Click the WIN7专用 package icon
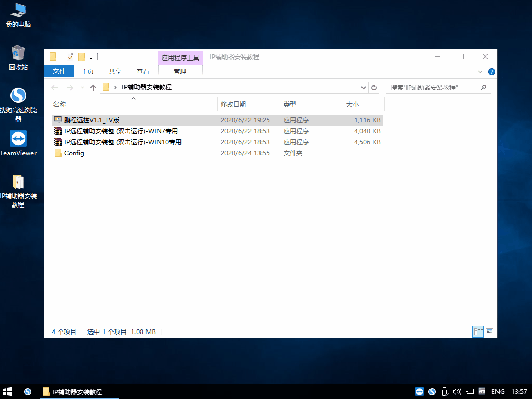Viewport: 532px width, 399px height. pos(58,131)
